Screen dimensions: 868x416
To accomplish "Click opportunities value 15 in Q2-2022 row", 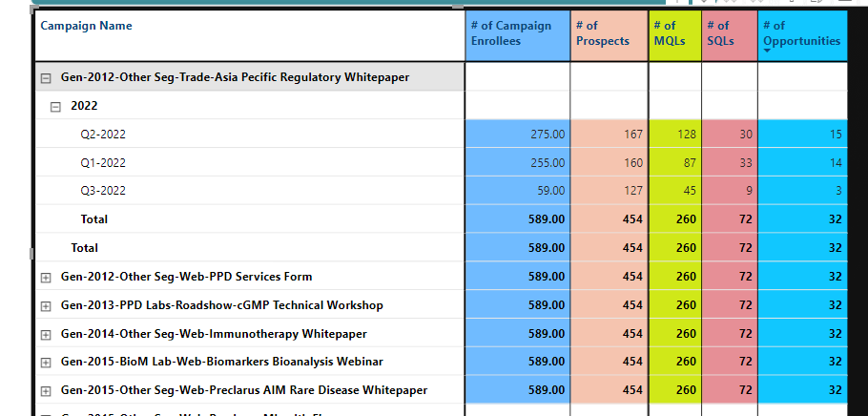I will 836,134.
